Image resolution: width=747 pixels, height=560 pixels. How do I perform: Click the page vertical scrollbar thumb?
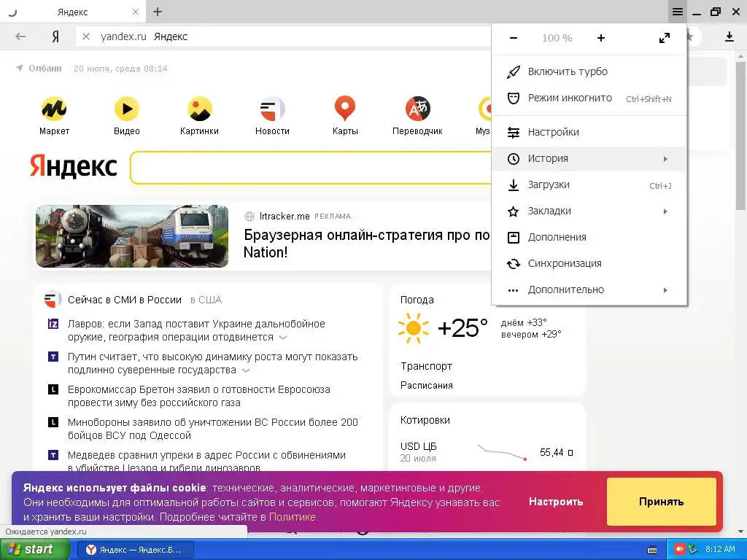tap(741, 136)
